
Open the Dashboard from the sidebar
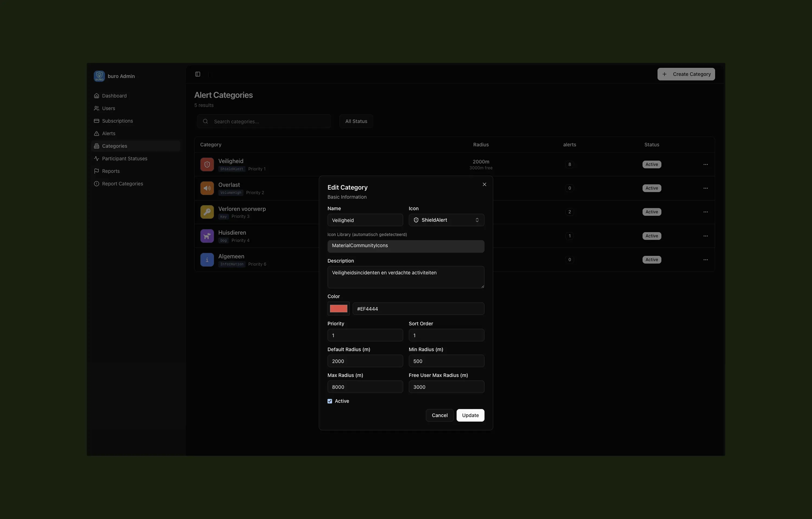coord(114,95)
